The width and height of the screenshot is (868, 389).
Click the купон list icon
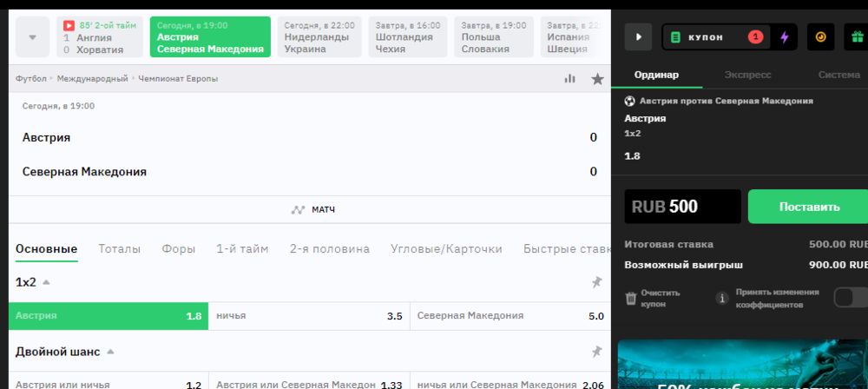click(x=675, y=37)
